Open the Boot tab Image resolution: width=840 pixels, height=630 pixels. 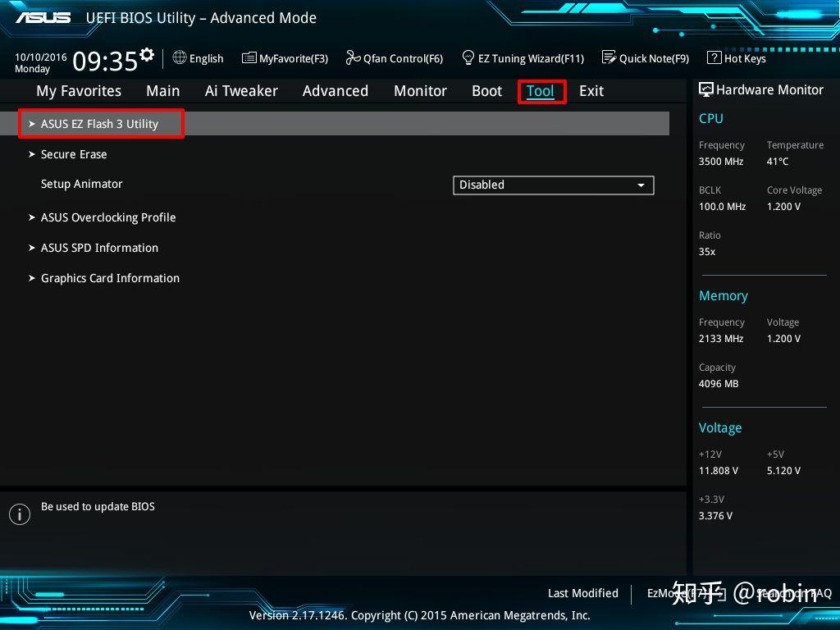click(x=487, y=91)
